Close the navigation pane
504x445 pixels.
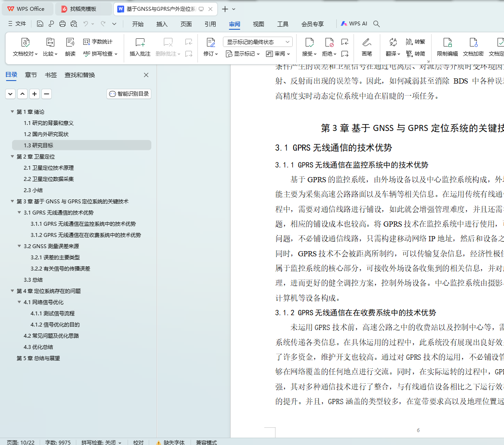pyautogui.click(x=146, y=75)
